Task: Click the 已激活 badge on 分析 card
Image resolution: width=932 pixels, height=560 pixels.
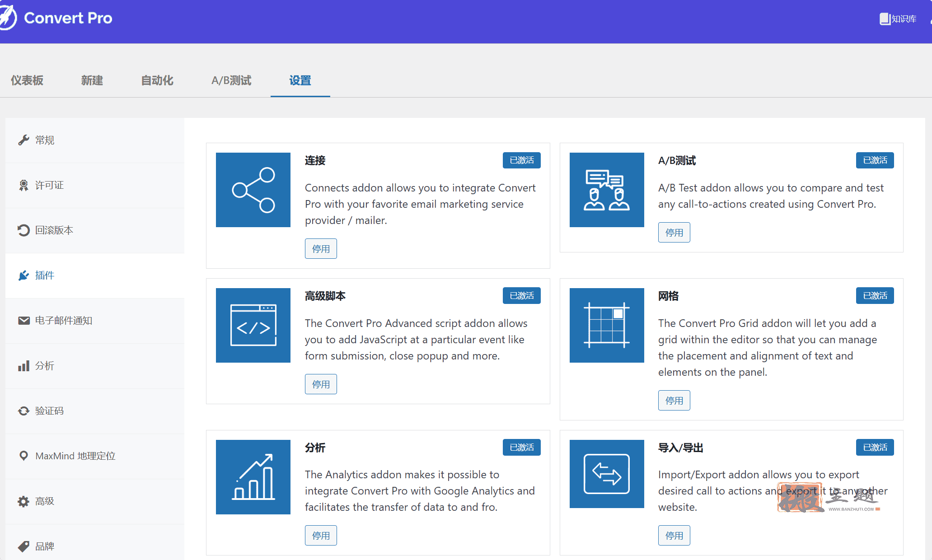Action: click(x=522, y=448)
